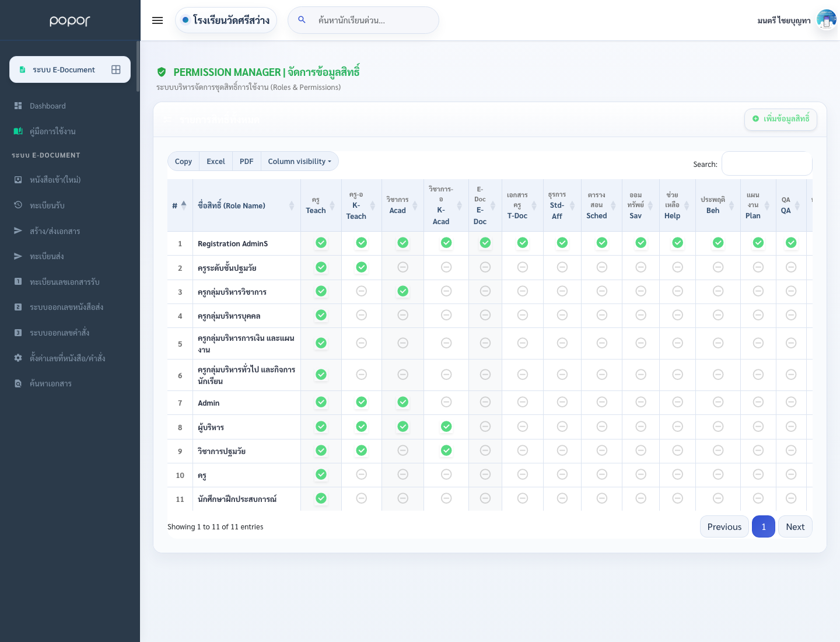Screen dimensions: 840x642
Task: Open the คู่มือการใช้งาน book icon
Action: 18,131
